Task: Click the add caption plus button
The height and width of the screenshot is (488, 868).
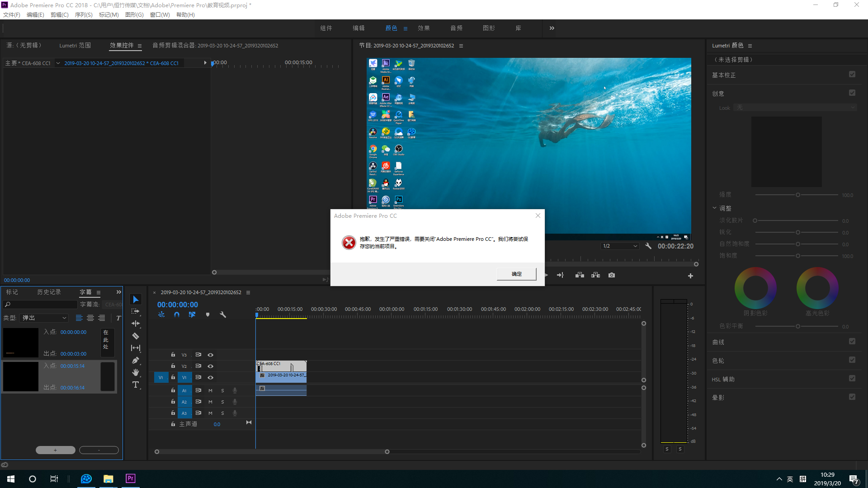Action: pyautogui.click(x=55, y=450)
